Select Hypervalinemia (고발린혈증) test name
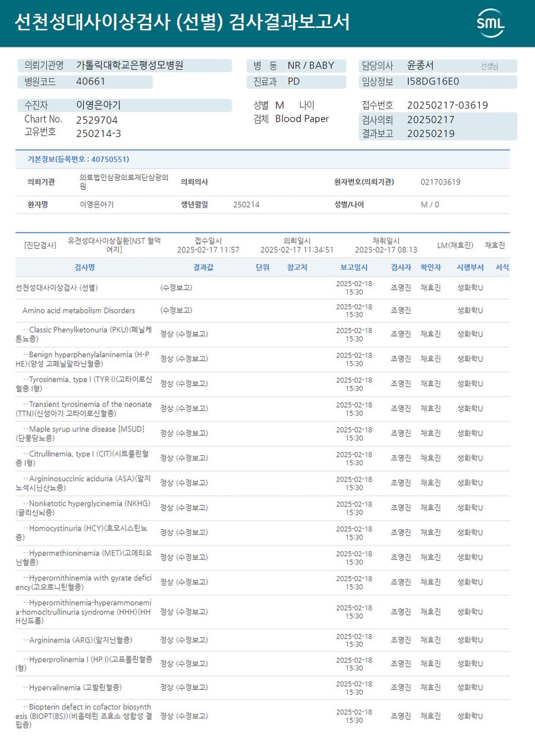Screen dimensions: 535x756 (x=73, y=688)
